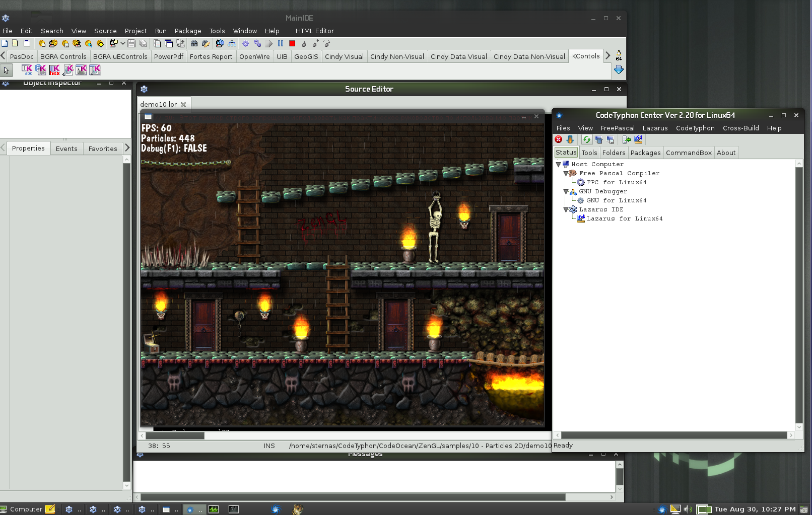Click the 64-bit ruler icon in CodeTyphon Center
The image size is (812, 515).
point(639,139)
